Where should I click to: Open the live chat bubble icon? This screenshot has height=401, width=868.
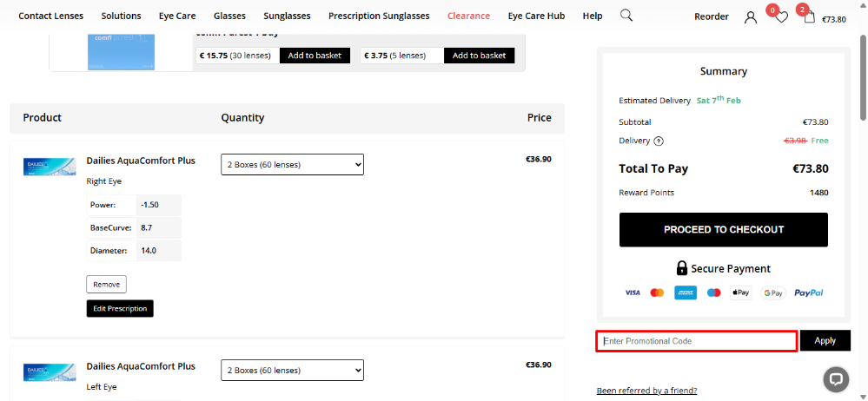click(x=836, y=379)
